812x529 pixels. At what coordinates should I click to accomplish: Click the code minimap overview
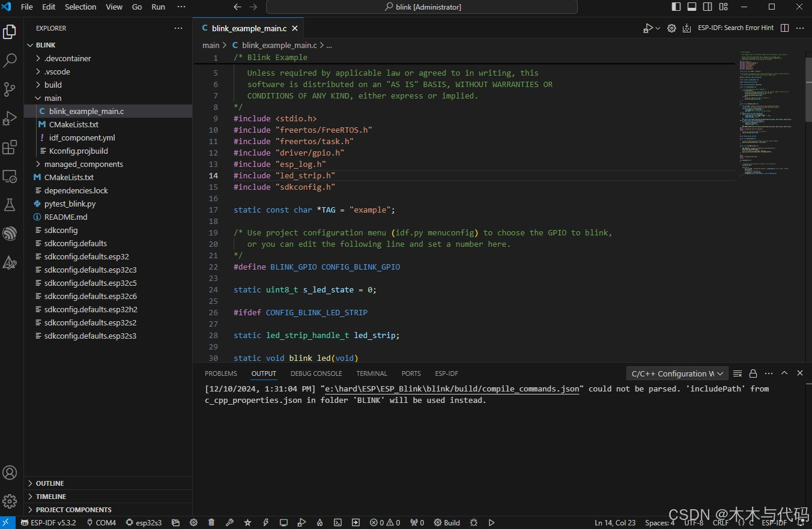pos(766,114)
